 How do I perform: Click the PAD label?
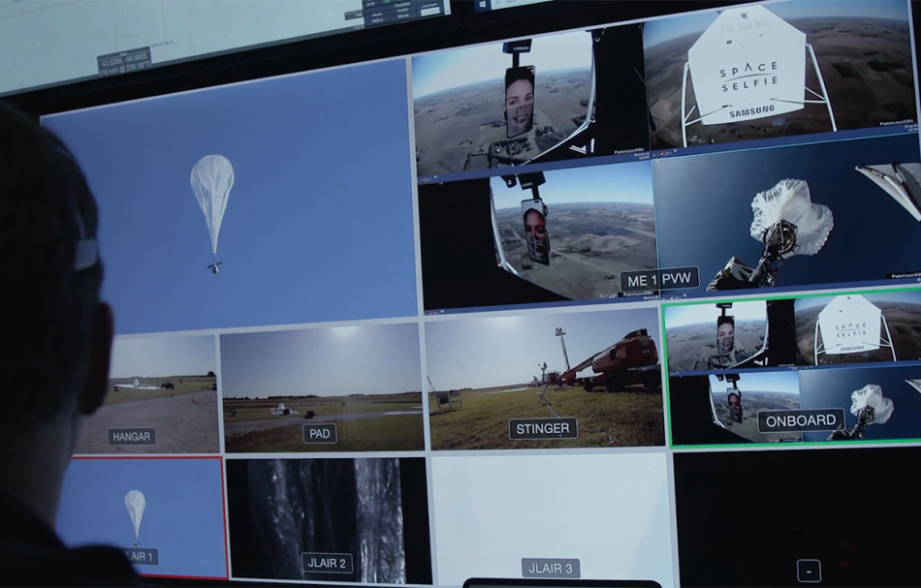[319, 433]
